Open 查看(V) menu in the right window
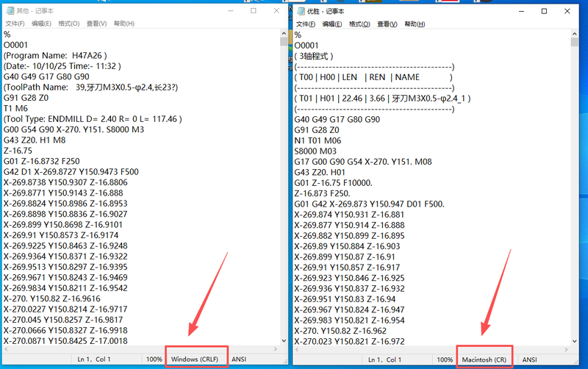 386,24
